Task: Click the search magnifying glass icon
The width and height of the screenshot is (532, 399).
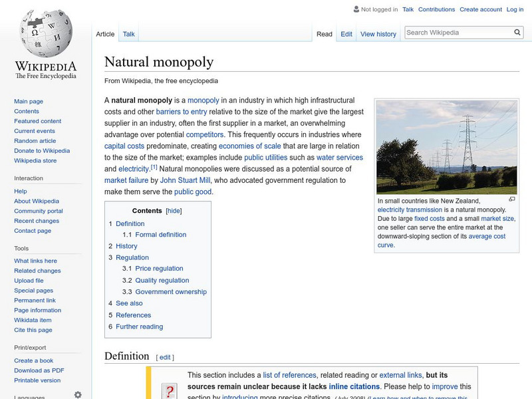Action: pos(517,31)
